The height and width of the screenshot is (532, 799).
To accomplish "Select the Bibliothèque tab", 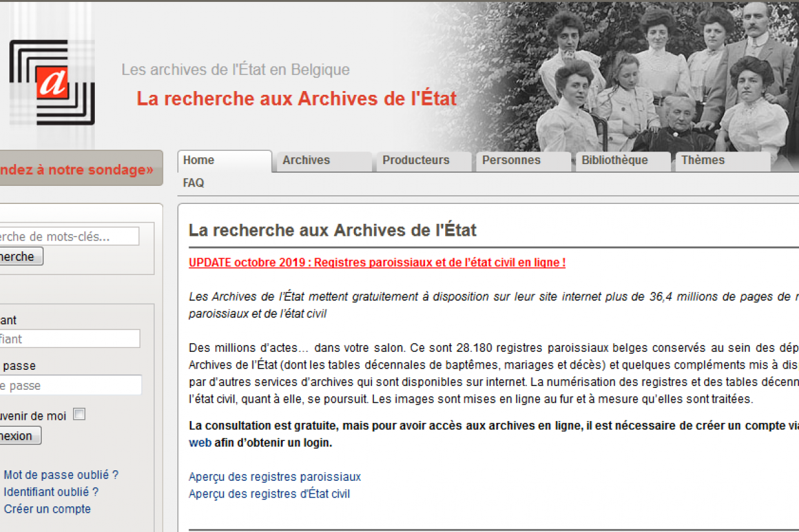I will pyautogui.click(x=623, y=161).
